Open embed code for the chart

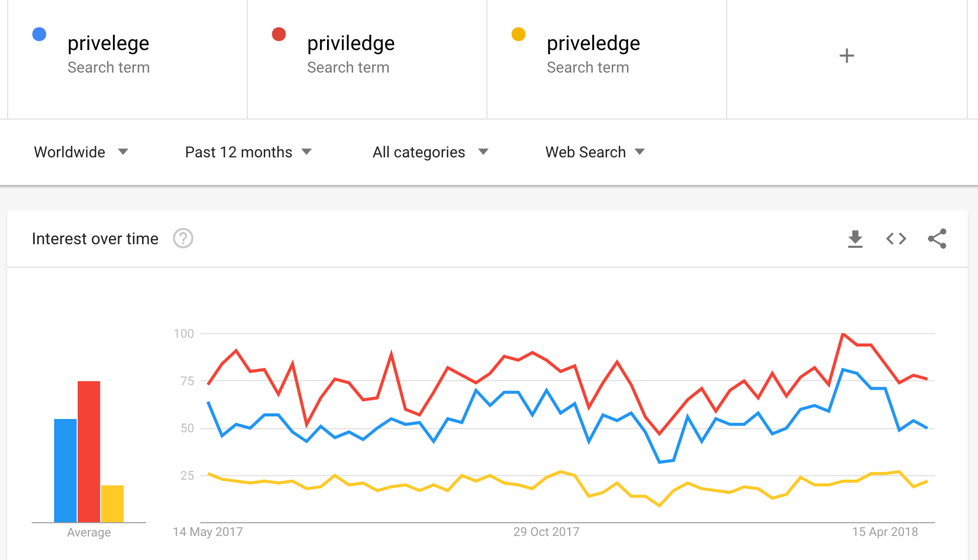tap(896, 239)
